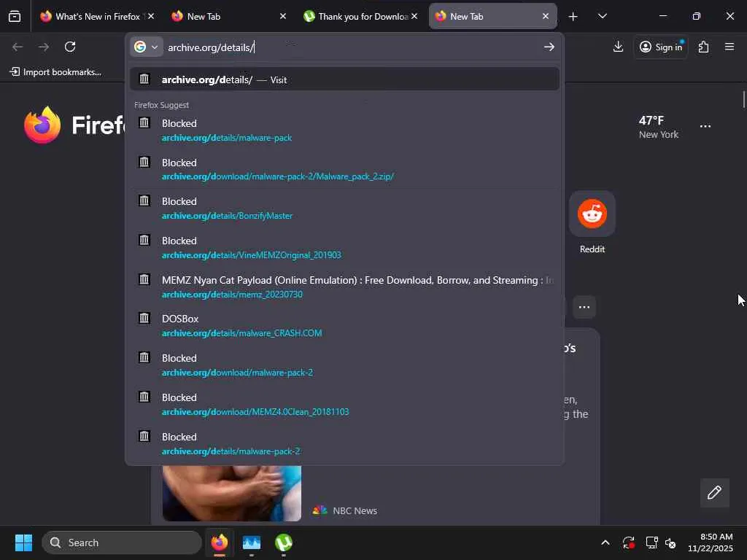Open the Extensions panel

[704, 47]
